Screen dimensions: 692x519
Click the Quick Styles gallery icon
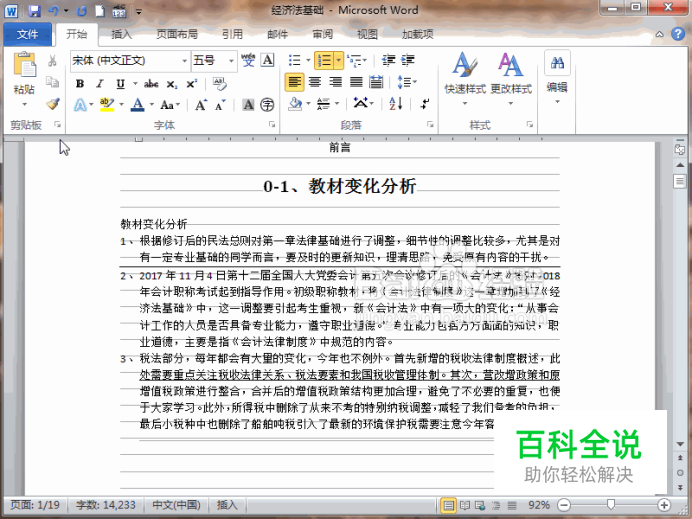coord(465,65)
